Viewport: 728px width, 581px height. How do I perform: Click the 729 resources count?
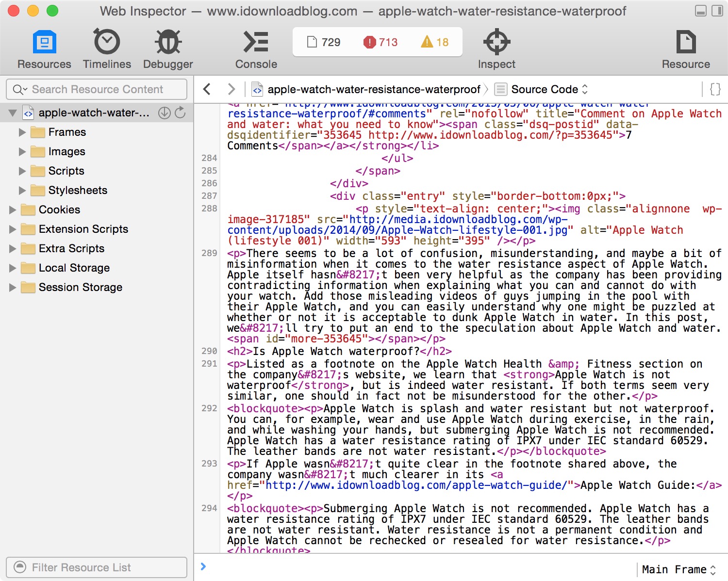click(324, 42)
